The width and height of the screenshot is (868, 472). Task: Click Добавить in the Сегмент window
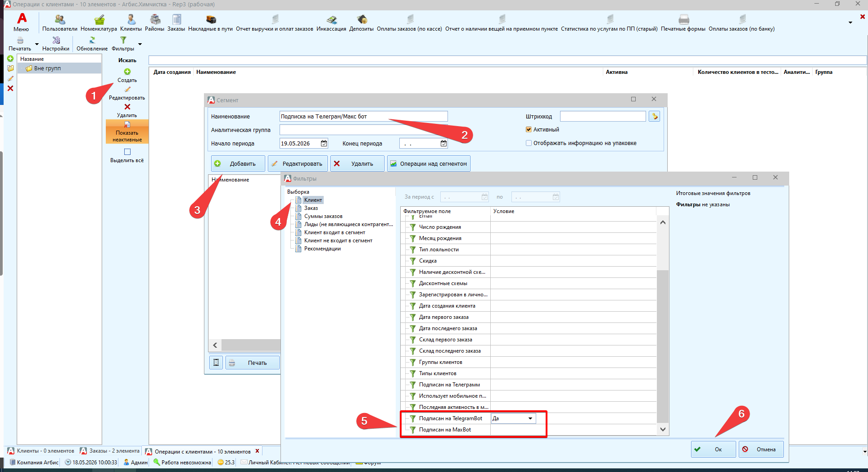(x=238, y=163)
